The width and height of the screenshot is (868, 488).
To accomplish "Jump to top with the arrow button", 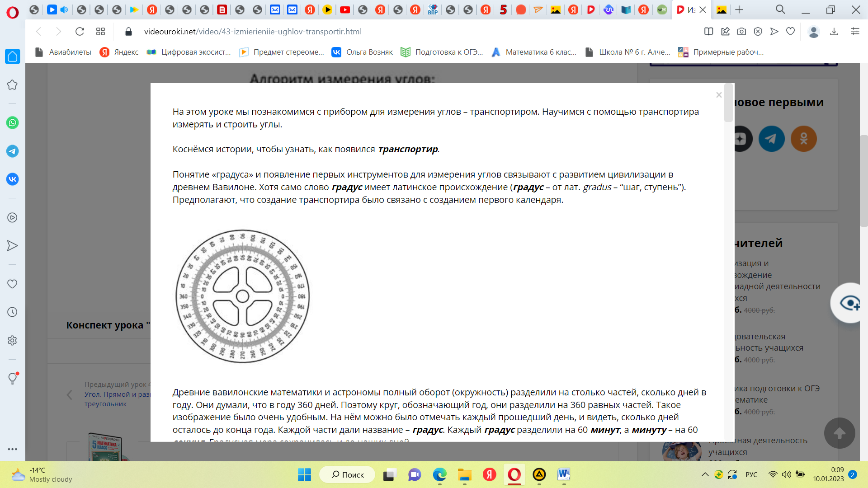I will [x=840, y=433].
